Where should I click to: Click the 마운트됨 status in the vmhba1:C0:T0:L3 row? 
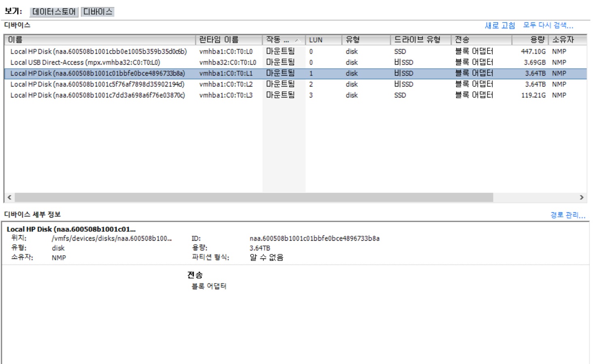[x=280, y=95]
